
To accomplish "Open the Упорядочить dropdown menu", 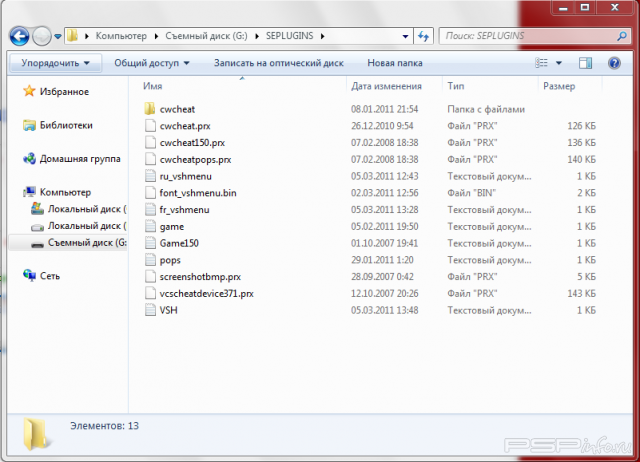I will [55, 63].
